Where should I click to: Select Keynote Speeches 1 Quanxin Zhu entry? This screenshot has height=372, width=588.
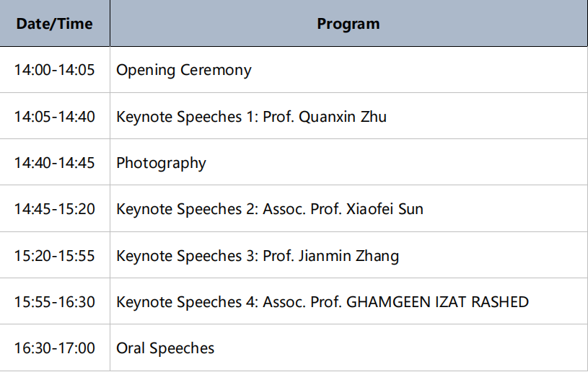point(348,117)
